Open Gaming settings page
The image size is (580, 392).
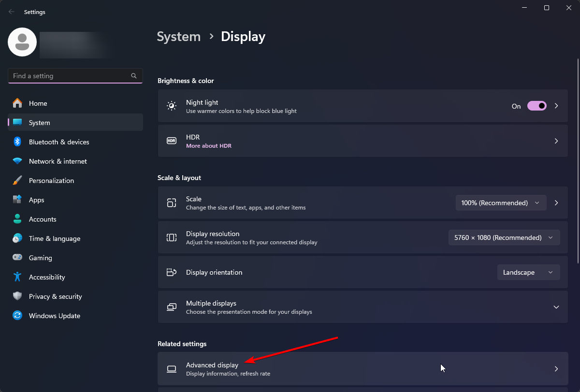75,258
